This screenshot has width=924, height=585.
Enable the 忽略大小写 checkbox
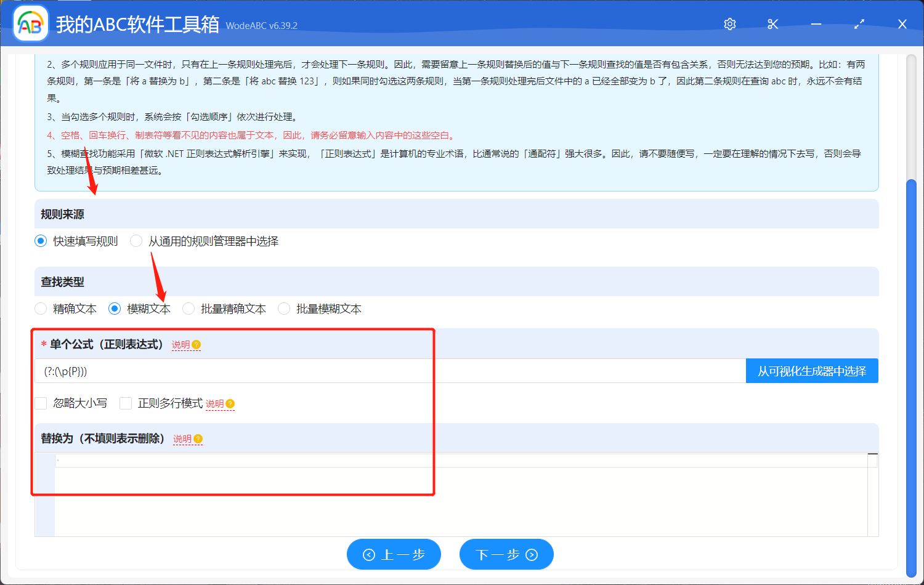(x=41, y=403)
